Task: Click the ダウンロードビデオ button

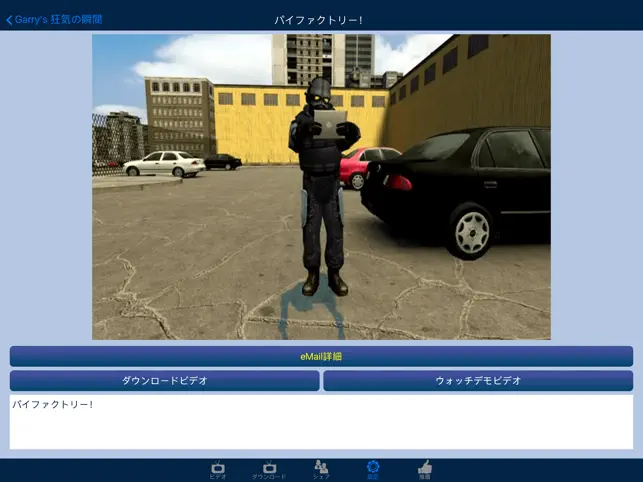Action: 164,380
